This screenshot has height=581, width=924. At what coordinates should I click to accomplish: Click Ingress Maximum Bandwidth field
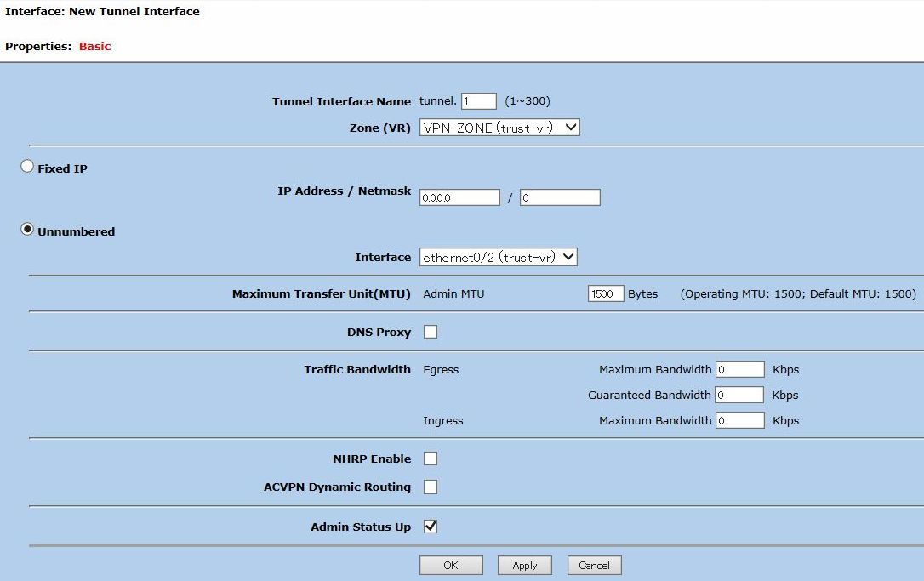pyautogui.click(x=739, y=420)
